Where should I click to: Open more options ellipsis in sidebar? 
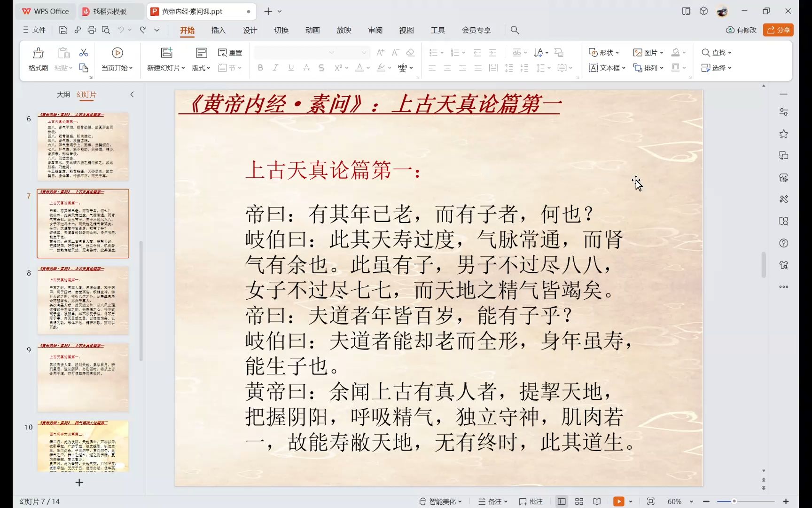tap(783, 286)
